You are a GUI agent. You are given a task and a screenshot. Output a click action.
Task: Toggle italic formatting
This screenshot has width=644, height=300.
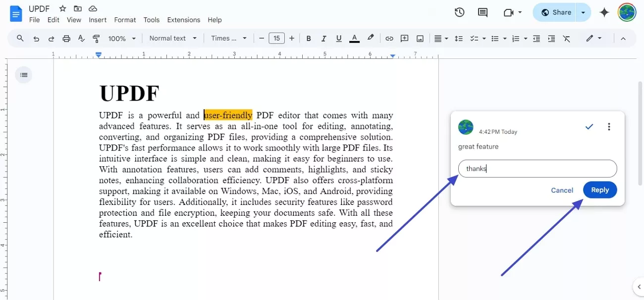324,38
